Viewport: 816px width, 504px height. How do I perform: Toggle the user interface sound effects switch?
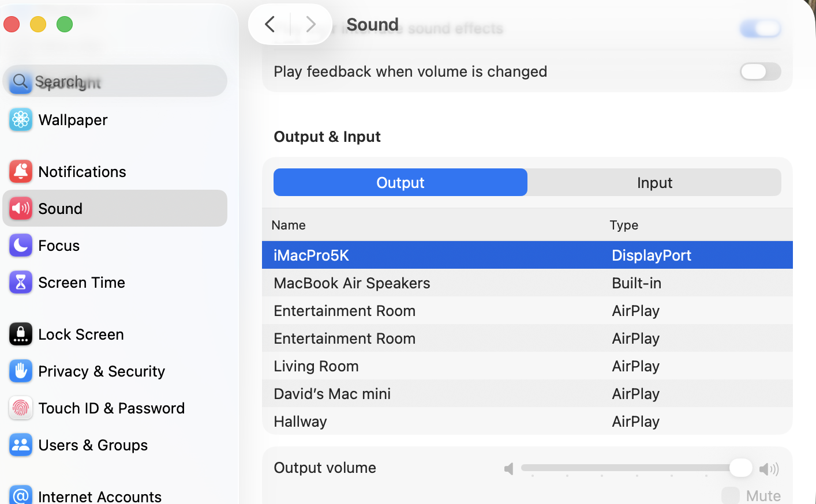click(x=761, y=28)
